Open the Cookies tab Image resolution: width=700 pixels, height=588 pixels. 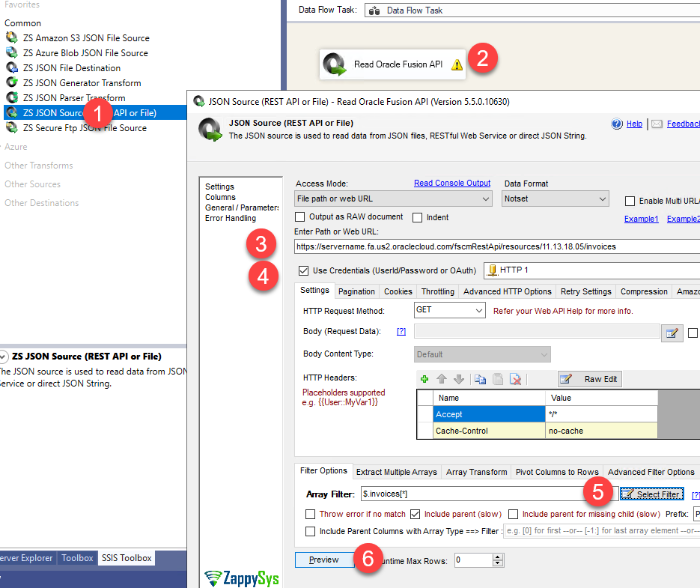click(x=398, y=291)
